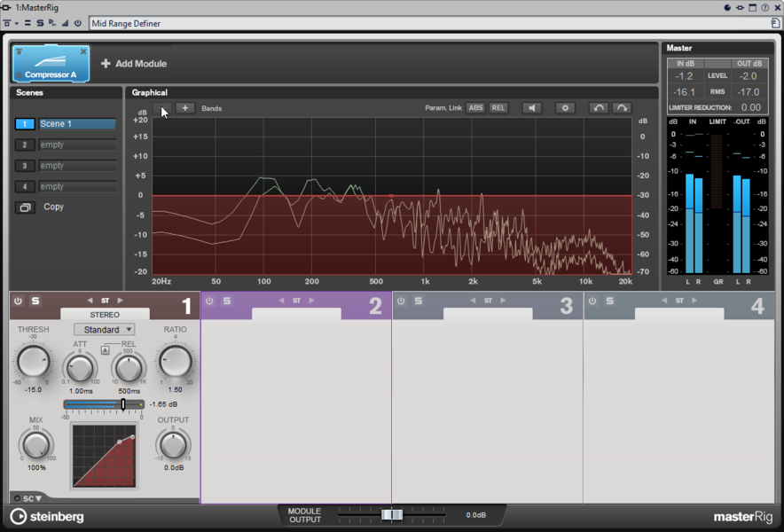Click the Steinberg logo
The image size is (784, 532).
click(47, 517)
